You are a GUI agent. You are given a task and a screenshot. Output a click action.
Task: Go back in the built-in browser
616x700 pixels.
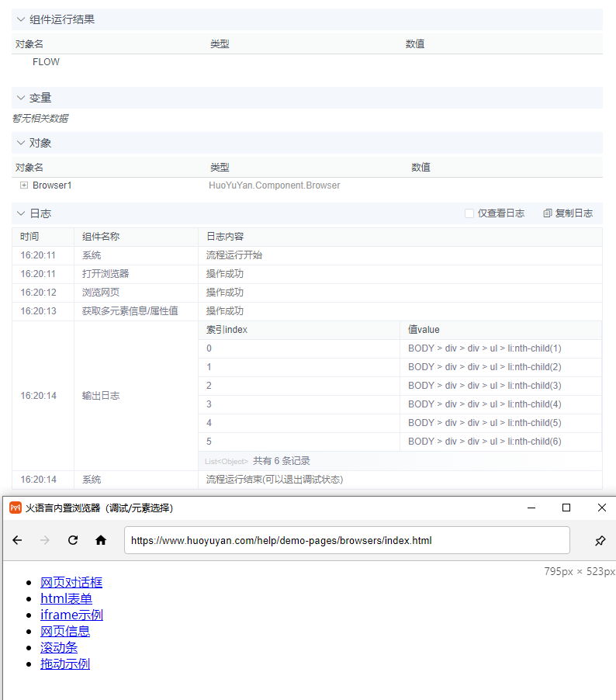(17, 540)
